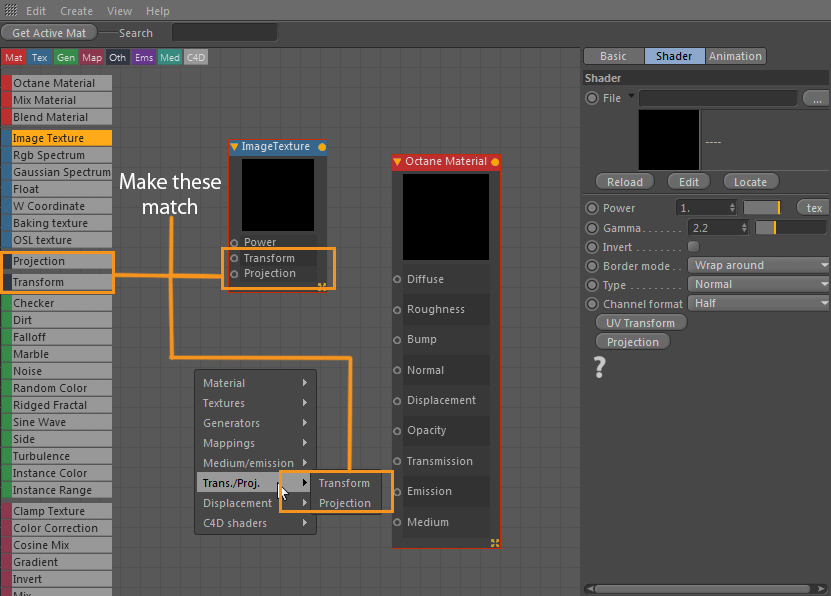
Task: Toggle the Oth node filter
Action: pyautogui.click(x=118, y=57)
